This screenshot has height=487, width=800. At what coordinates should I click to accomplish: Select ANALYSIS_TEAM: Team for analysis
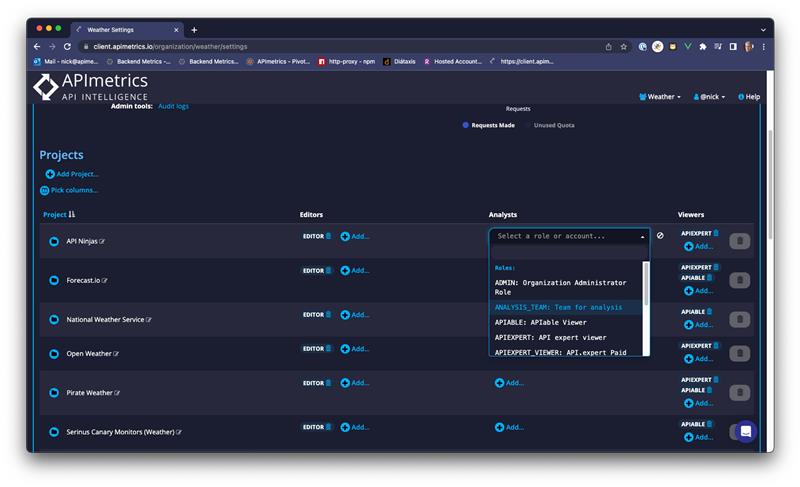pos(565,307)
